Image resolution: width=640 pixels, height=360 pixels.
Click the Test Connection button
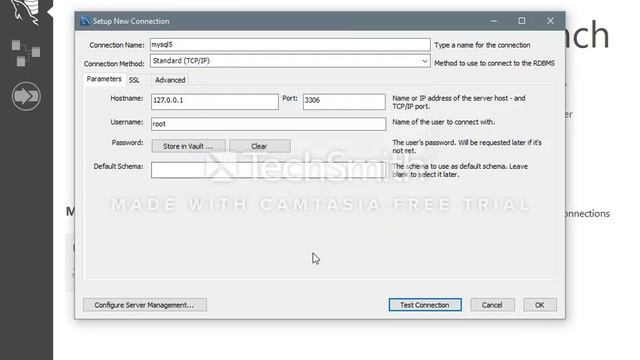[425, 305]
